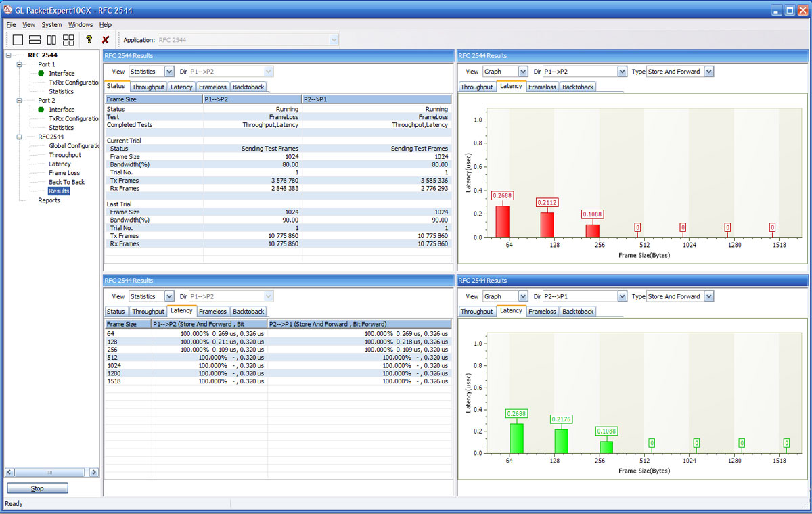
Task: Click the green status dot beside Port 2 Interface
Action: pyautogui.click(x=41, y=110)
